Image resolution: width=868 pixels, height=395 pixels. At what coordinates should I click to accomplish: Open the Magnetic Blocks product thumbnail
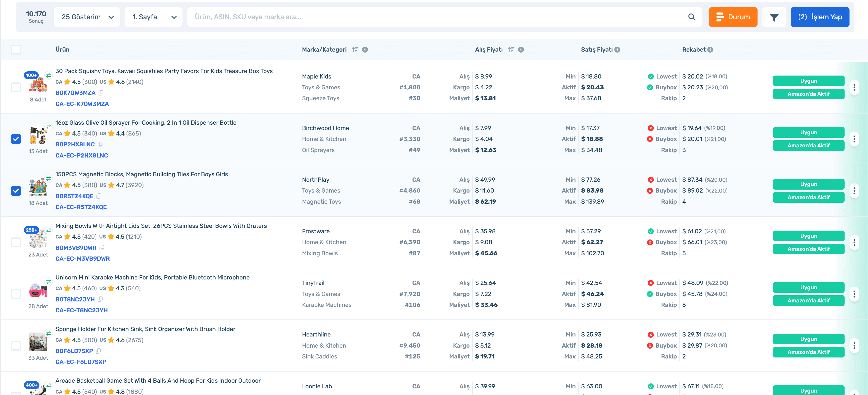coord(38,187)
